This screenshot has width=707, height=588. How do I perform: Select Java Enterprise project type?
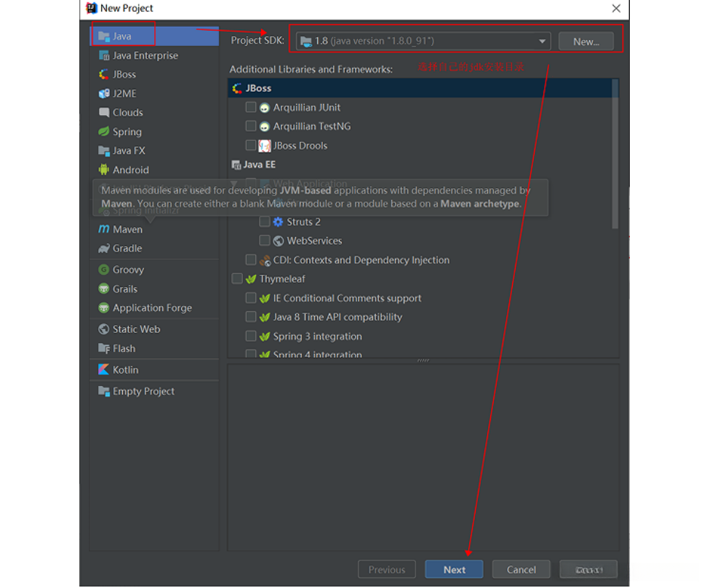tap(155, 55)
